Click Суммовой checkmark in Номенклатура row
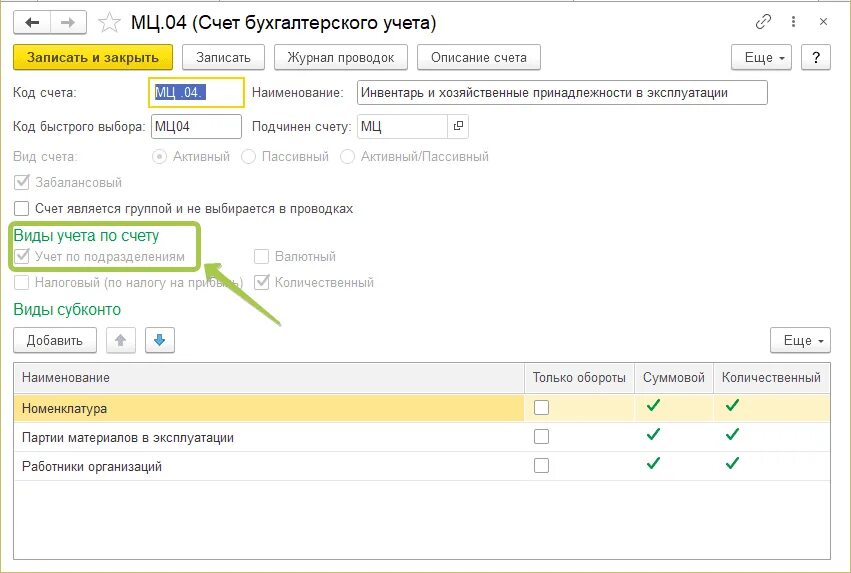 pos(653,405)
